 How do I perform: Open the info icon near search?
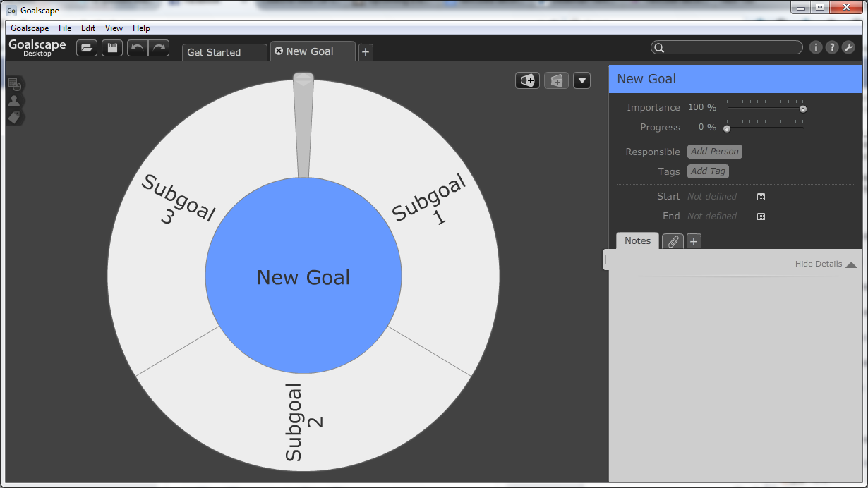[816, 47]
